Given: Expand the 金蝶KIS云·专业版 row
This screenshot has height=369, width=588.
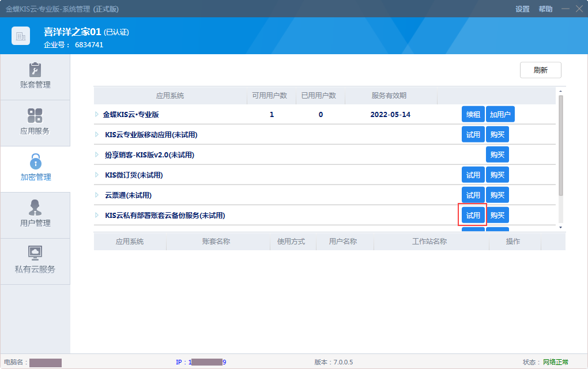Looking at the screenshot, I should (x=97, y=114).
